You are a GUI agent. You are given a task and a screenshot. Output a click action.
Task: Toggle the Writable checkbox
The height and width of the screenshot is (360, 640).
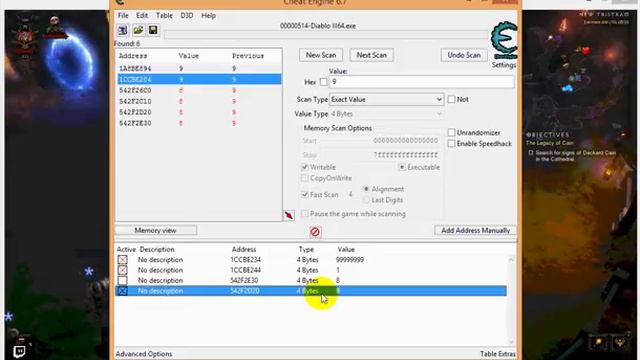click(x=304, y=167)
